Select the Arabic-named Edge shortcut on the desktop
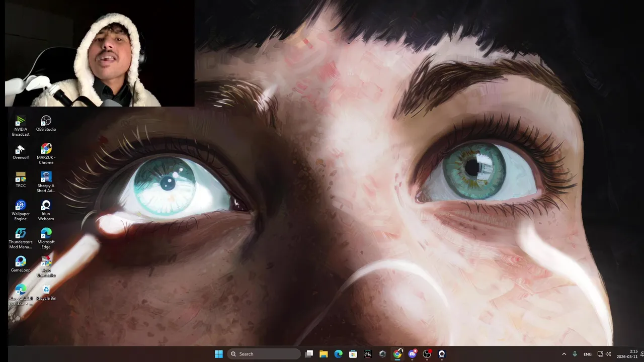644x362 pixels. 21,295
